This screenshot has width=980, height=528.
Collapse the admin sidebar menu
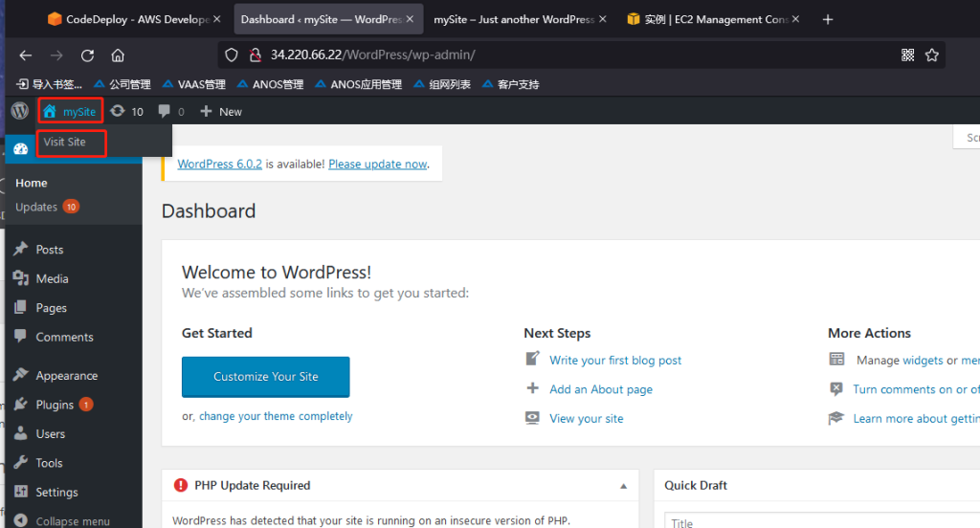62,521
